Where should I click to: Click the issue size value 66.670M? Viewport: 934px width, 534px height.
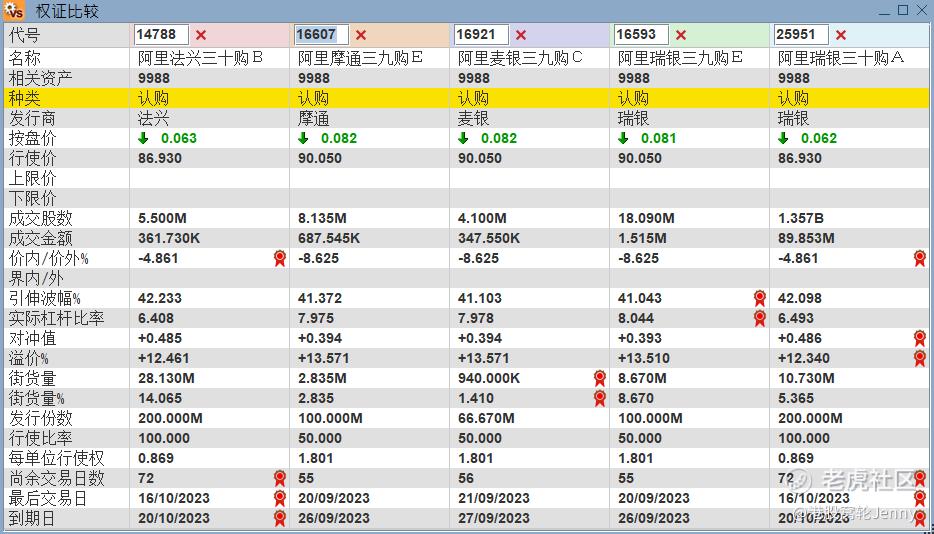pyautogui.click(x=486, y=418)
